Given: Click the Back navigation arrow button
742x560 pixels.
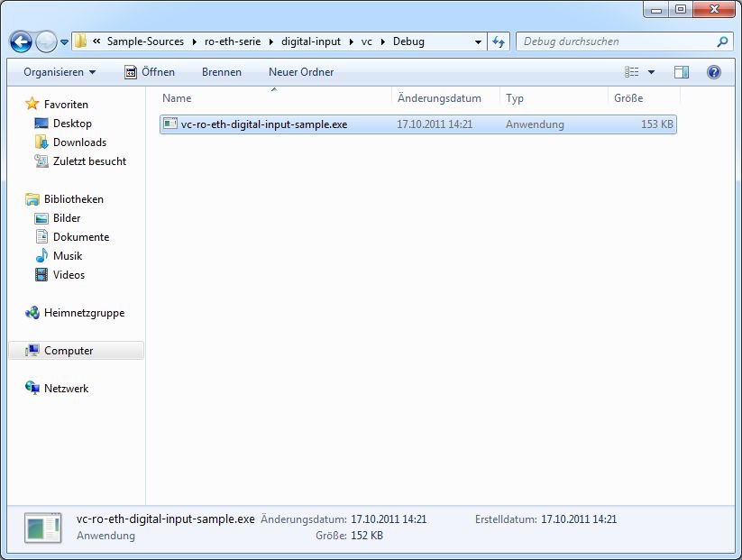Looking at the screenshot, I should pyautogui.click(x=21, y=41).
